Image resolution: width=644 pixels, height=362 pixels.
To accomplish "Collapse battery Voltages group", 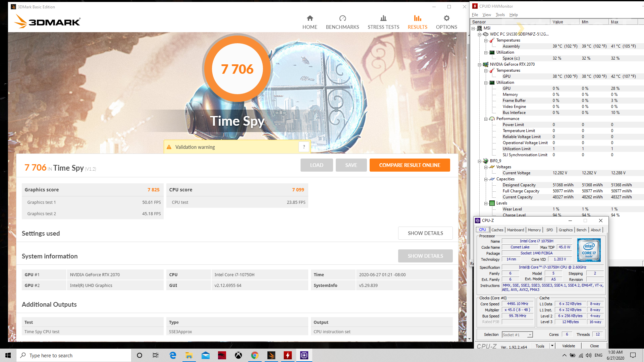I will point(486,167).
